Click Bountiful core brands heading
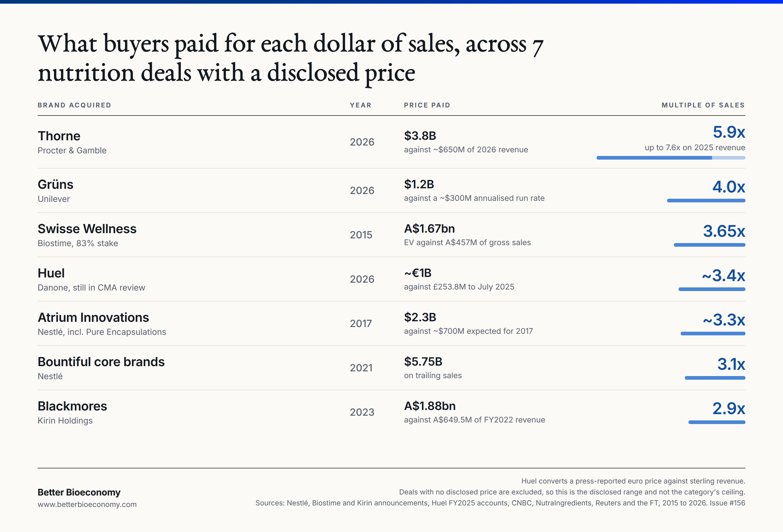783x532 pixels. [101, 362]
